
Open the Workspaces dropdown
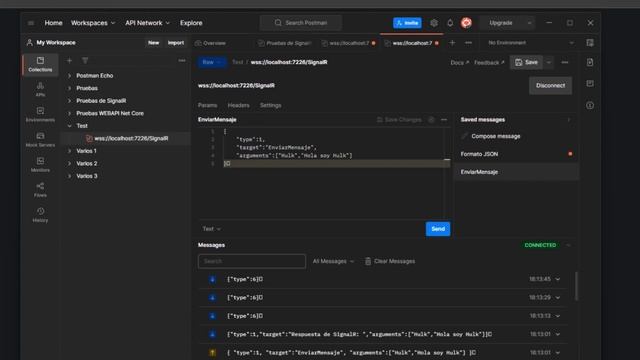click(x=93, y=23)
